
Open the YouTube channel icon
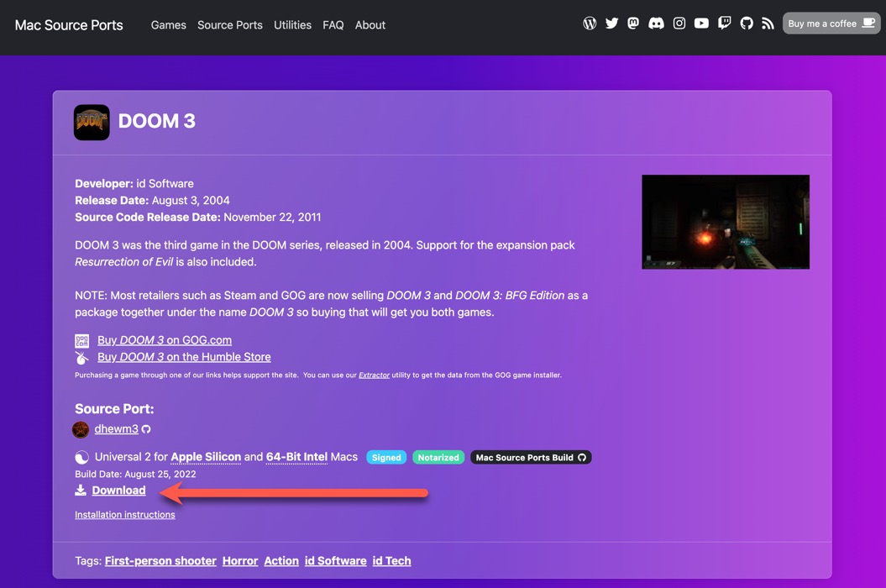[701, 24]
